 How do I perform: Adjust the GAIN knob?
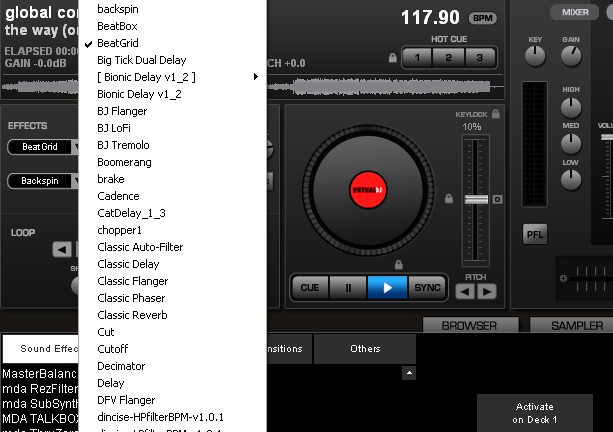571,56
